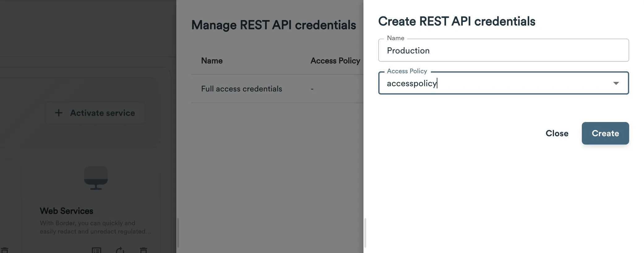
Task: Click the Name column header
Action: pyautogui.click(x=212, y=61)
